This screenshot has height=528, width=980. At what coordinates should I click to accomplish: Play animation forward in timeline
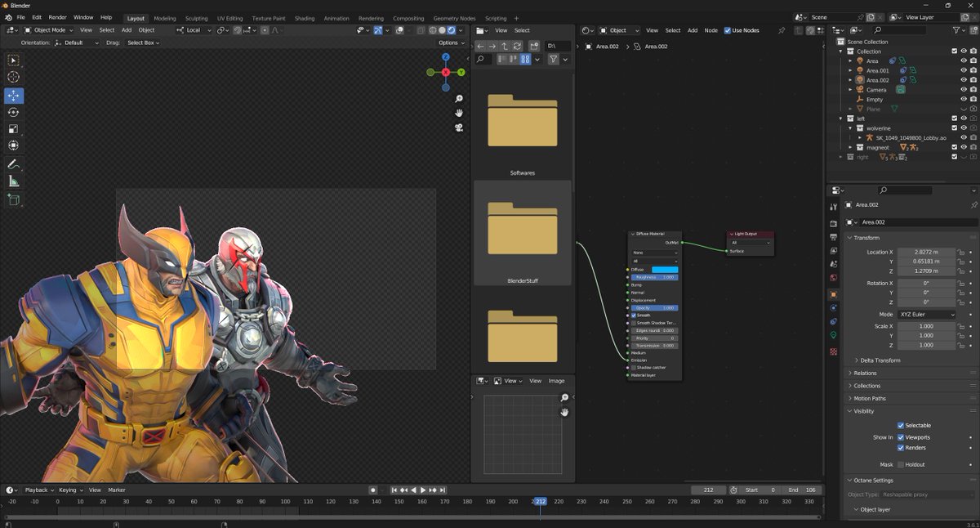pos(423,490)
